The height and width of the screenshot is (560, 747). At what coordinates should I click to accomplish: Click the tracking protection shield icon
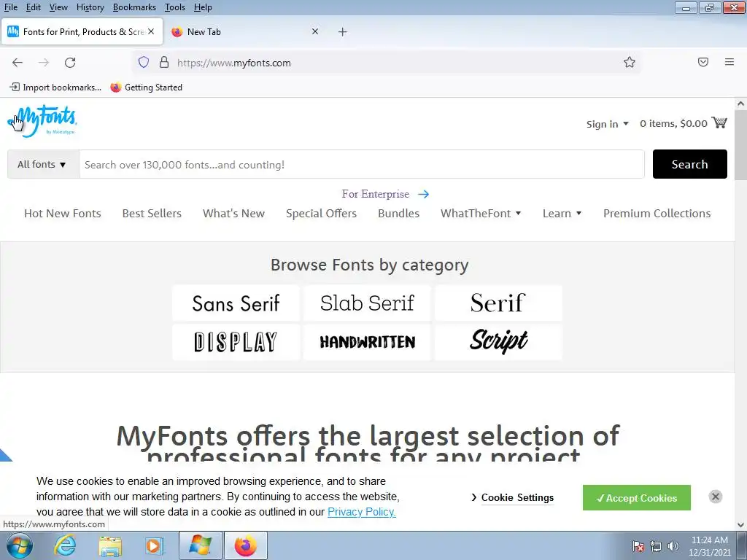(144, 63)
